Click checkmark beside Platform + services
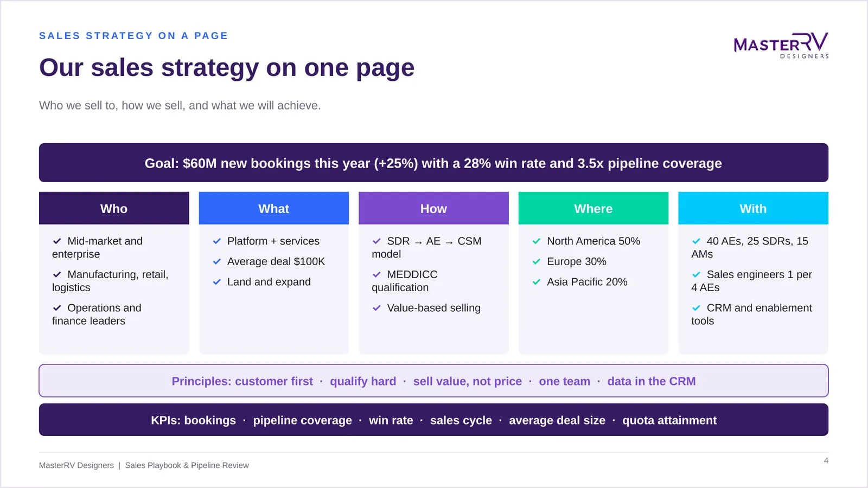The image size is (868, 488). tap(217, 241)
